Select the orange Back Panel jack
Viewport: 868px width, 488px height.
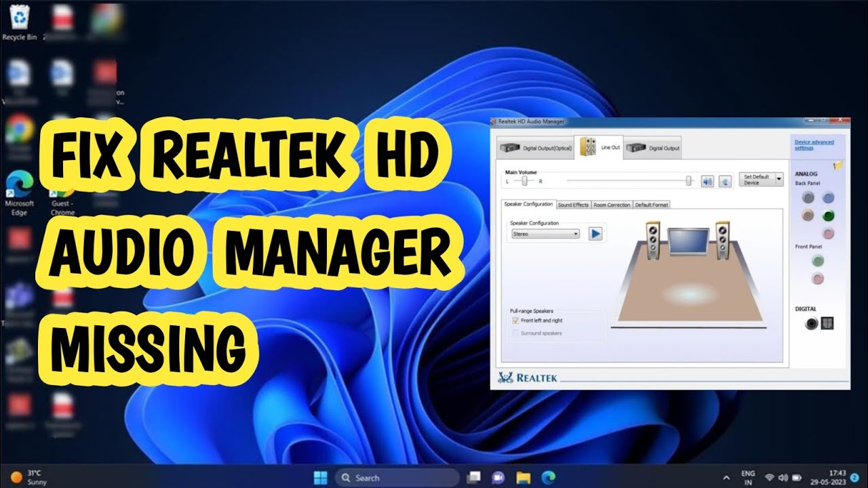[808, 216]
